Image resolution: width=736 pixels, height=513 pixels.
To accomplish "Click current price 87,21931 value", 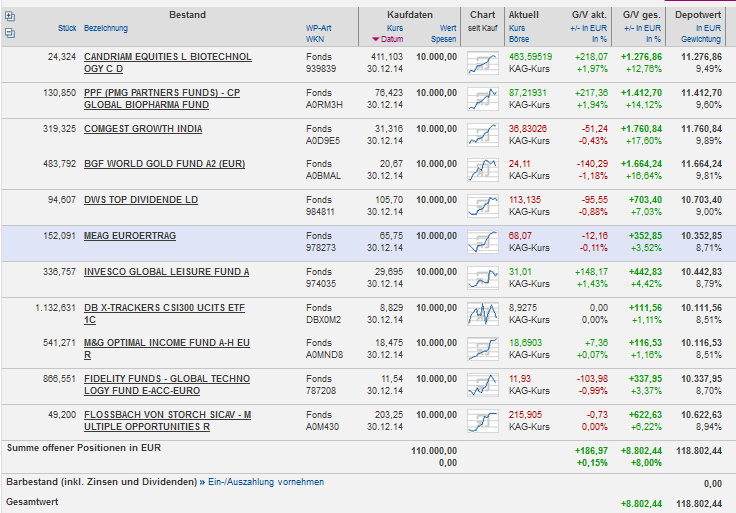I will click(x=528, y=93).
